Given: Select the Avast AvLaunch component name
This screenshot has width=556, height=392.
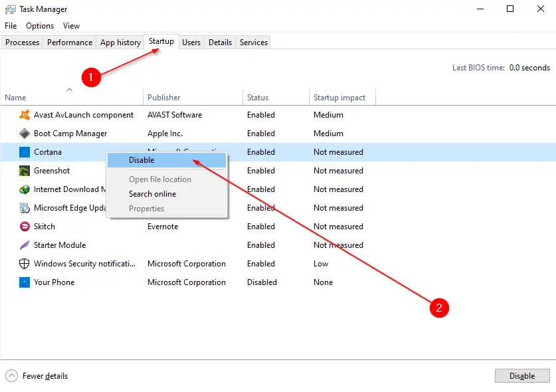Looking at the screenshot, I should [84, 115].
